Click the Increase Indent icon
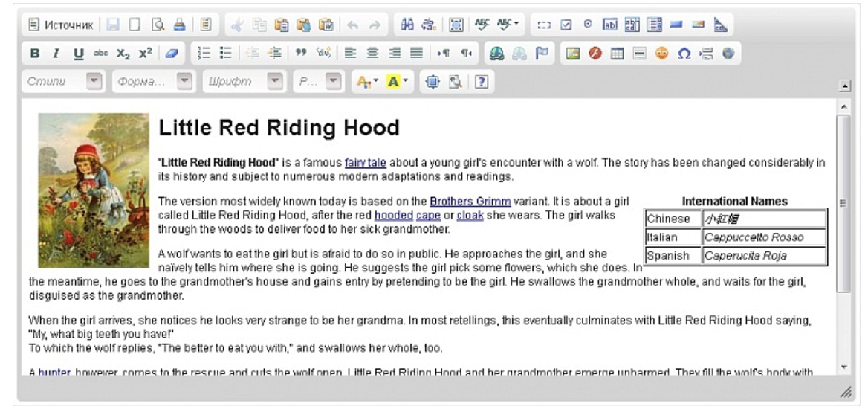Image resolution: width=868 pixels, height=415 pixels. coord(274,54)
